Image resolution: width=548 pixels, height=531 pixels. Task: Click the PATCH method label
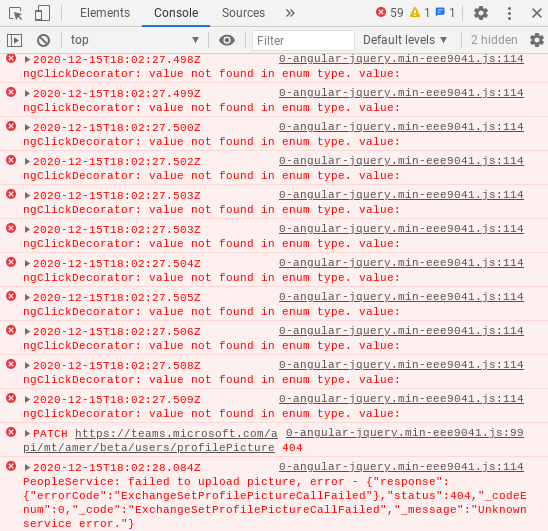pyautogui.click(x=50, y=433)
